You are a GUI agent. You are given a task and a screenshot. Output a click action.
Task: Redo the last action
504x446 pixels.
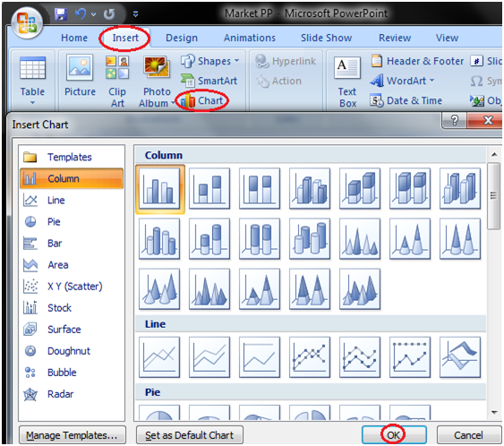(109, 14)
